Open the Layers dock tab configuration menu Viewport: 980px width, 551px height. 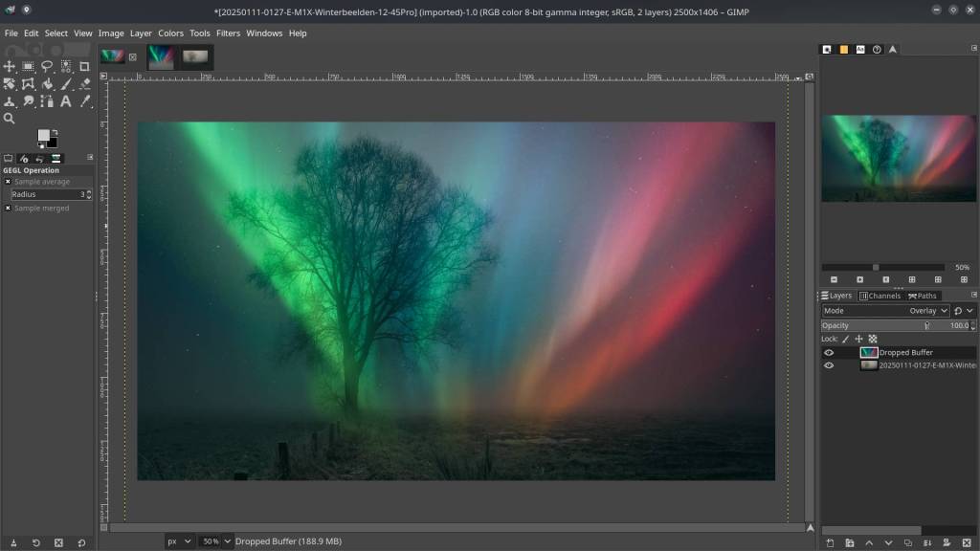(x=973, y=295)
